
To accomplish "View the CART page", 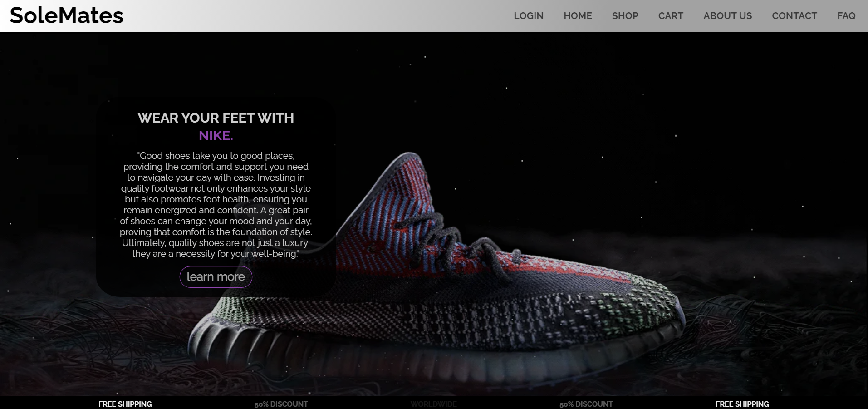I will (671, 16).
